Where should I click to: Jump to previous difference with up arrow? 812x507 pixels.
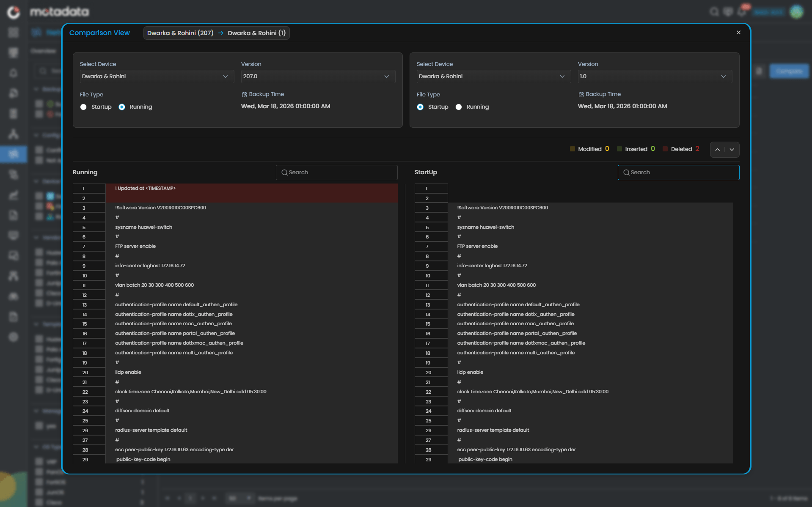click(717, 150)
